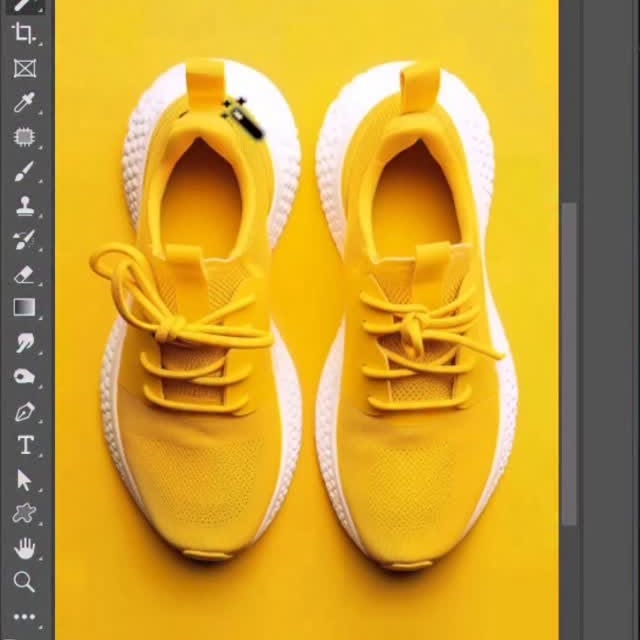
Task: Switch to the Eraser tool
Action: point(24,274)
